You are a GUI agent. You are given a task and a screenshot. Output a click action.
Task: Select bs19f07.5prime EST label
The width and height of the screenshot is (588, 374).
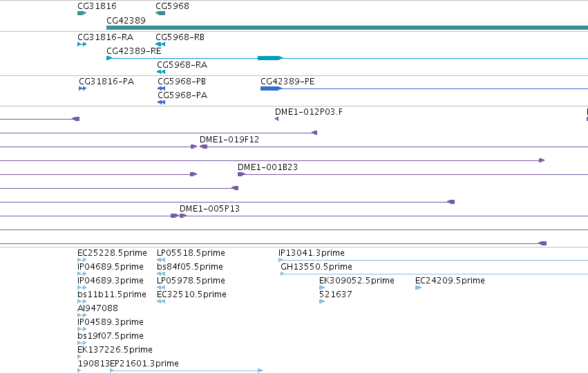click(111, 336)
